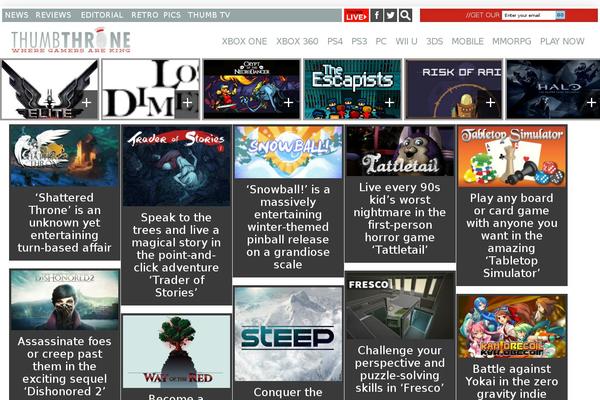
Task: Click the PLAY NOW link
Action: coord(562,41)
